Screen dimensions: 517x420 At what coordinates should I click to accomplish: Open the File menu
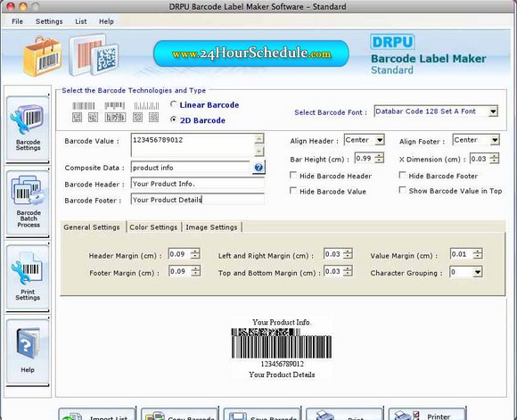pos(17,21)
